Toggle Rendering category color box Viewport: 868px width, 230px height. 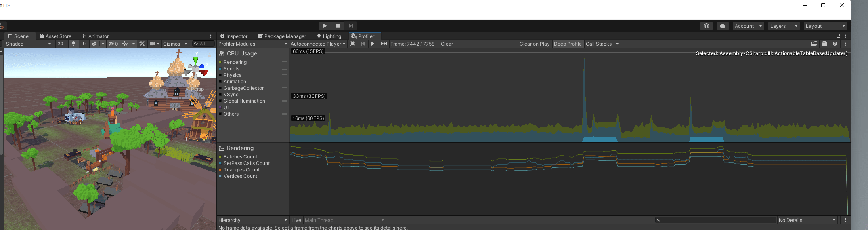click(220, 62)
